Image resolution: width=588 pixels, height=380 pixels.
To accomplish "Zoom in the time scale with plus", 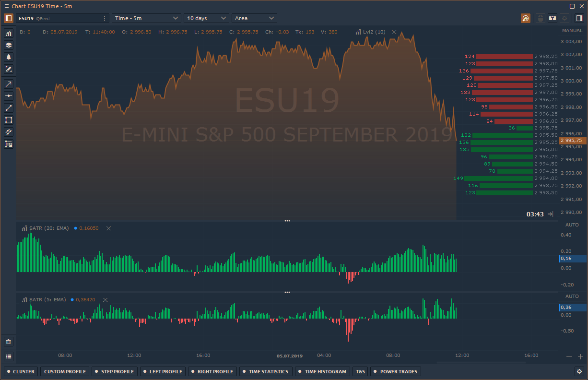I will (x=580, y=356).
